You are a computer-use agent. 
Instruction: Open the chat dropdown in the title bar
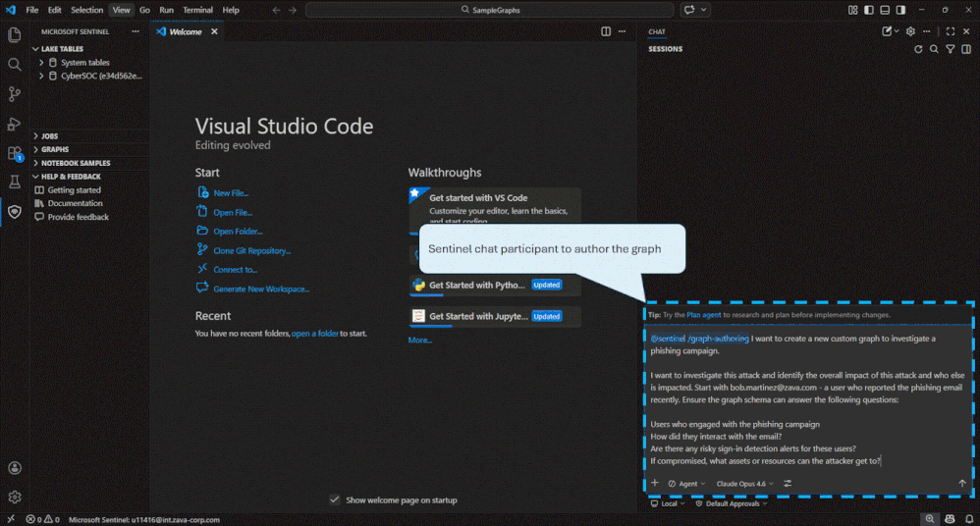coord(703,10)
